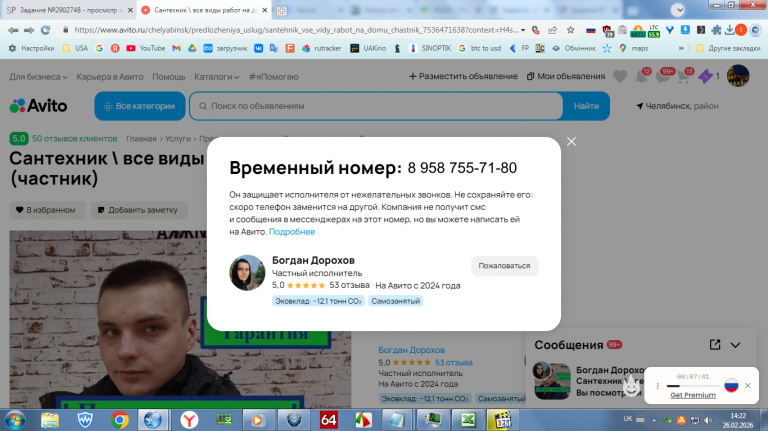The height and width of the screenshot is (431, 768).
Task: Expand address bar dropdown arrow
Action: point(523,30)
